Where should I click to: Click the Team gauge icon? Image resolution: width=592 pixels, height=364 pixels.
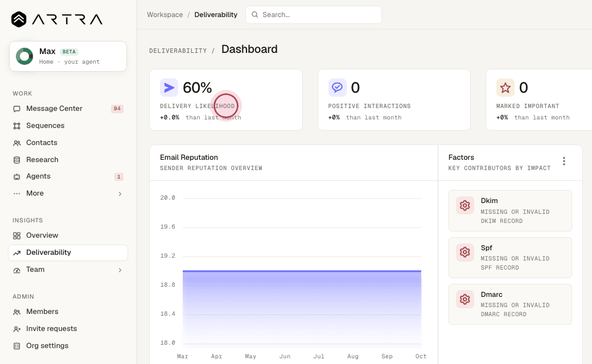click(x=17, y=270)
